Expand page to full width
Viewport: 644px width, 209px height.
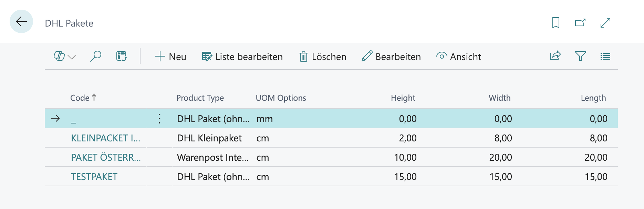(x=605, y=23)
